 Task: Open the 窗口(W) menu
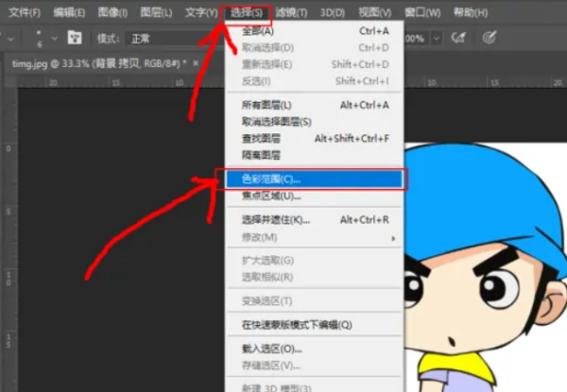point(422,12)
